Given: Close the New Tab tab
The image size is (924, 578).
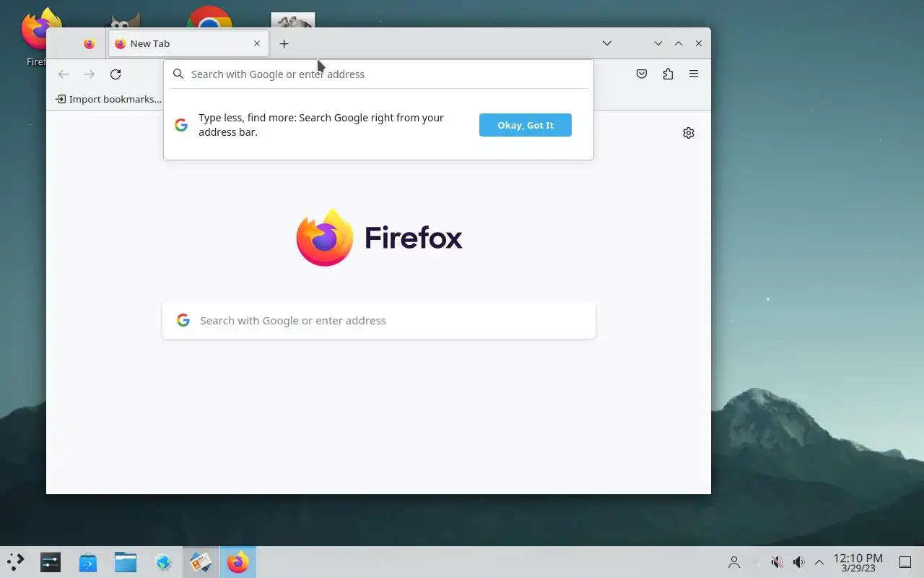Looking at the screenshot, I should click(x=256, y=43).
